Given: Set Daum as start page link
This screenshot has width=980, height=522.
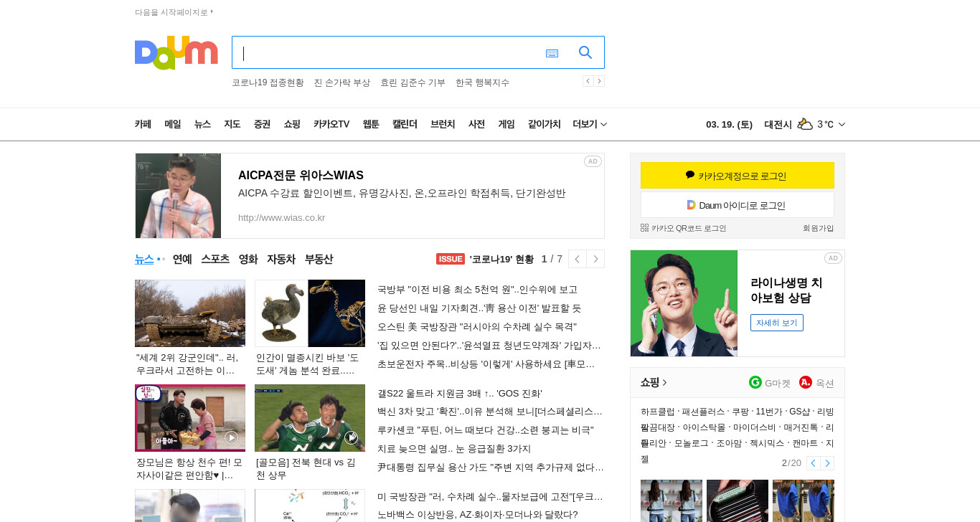Looking at the screenshot, I should click(174, 12).
